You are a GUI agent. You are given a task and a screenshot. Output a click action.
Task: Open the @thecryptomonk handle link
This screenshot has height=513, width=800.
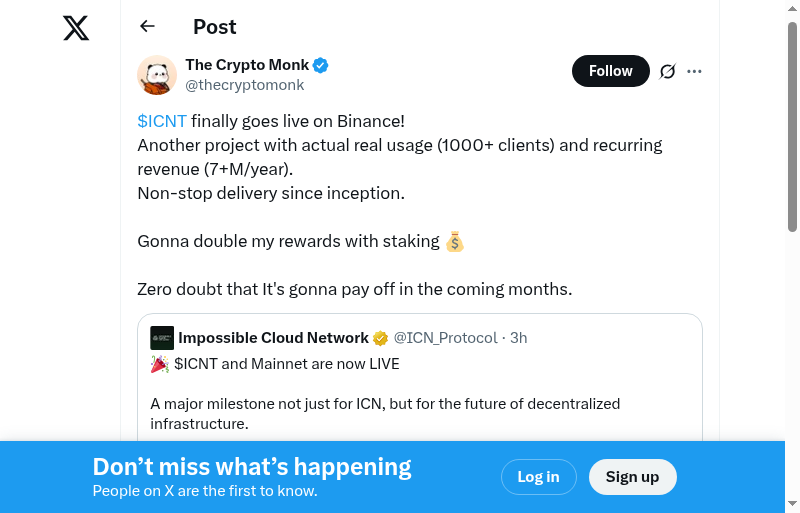(x=245, y=85)
